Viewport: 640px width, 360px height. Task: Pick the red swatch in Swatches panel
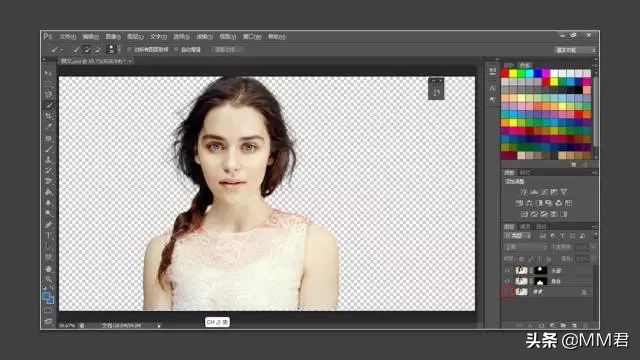coord(505,73)
